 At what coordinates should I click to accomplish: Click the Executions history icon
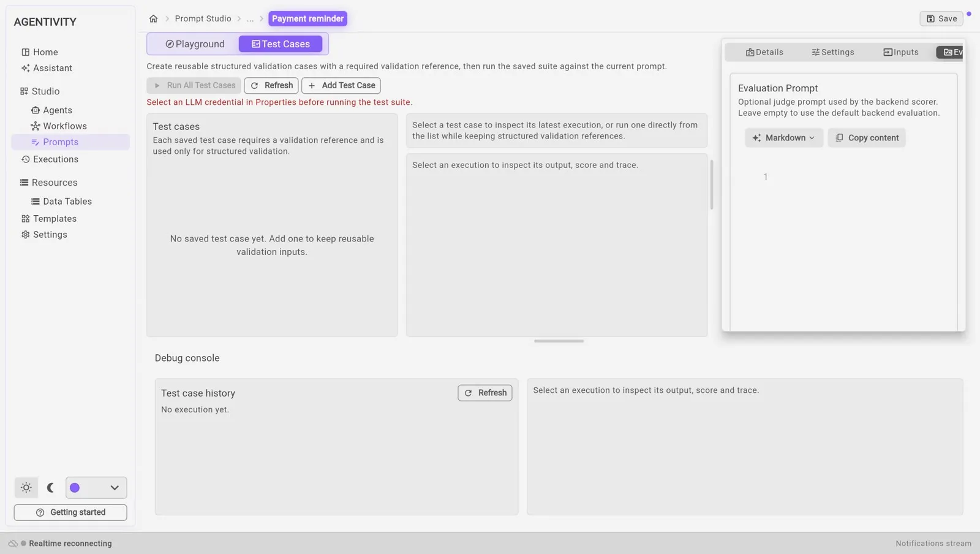point(25,159)
